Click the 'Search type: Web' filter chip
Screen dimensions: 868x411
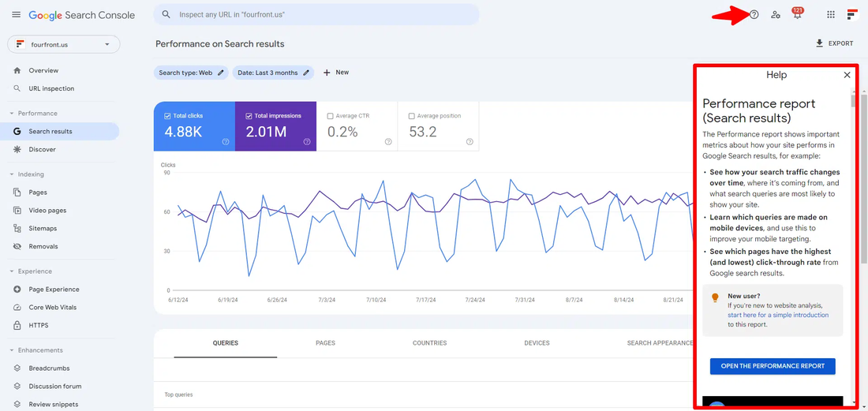pyautogui.click(x=191, y=73)
